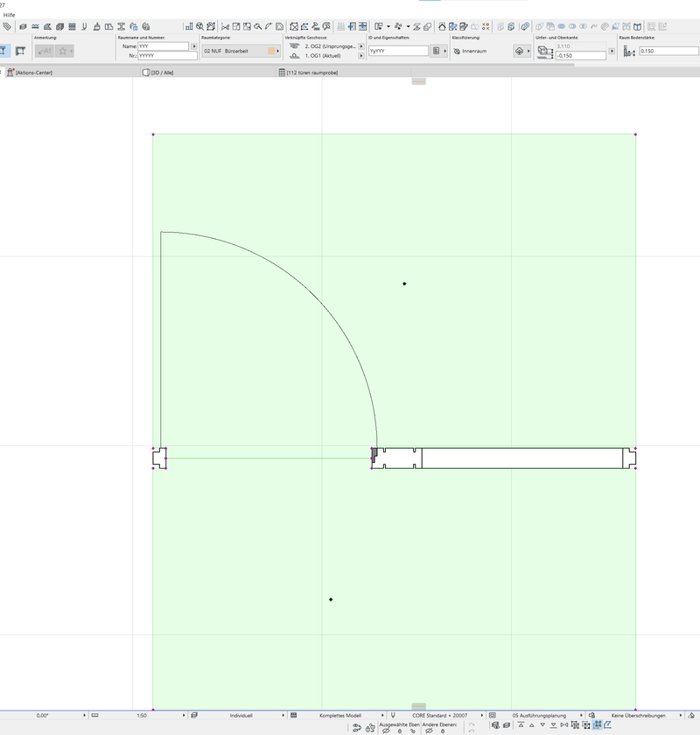Open the Raumkategorie 02 NUF Büroarbeit dropdown
700x735 pixels.
(x=241, y=51)
